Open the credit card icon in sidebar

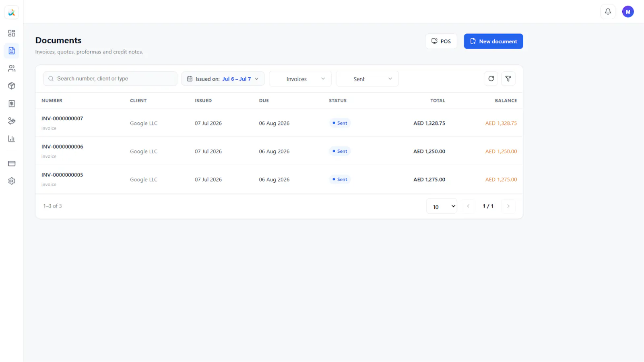12,164
